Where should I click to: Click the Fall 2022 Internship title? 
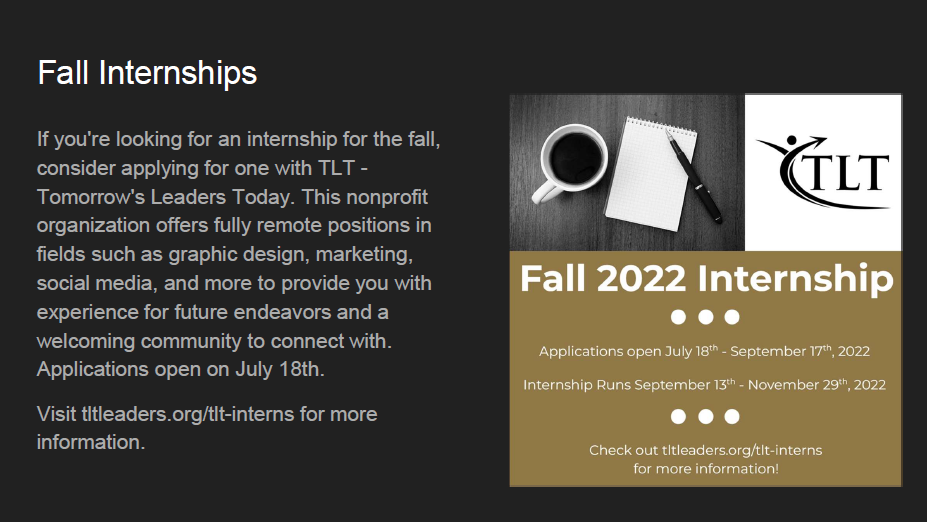706,278
